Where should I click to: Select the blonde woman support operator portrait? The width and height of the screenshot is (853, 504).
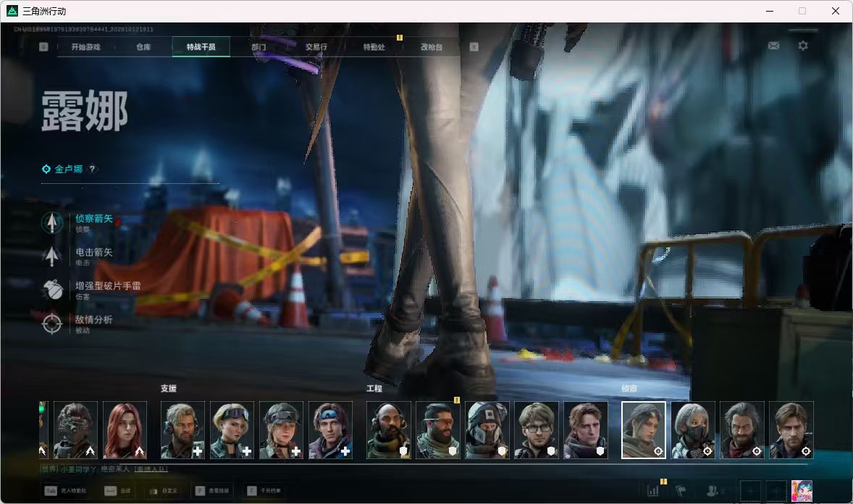(x=232, y=430)
